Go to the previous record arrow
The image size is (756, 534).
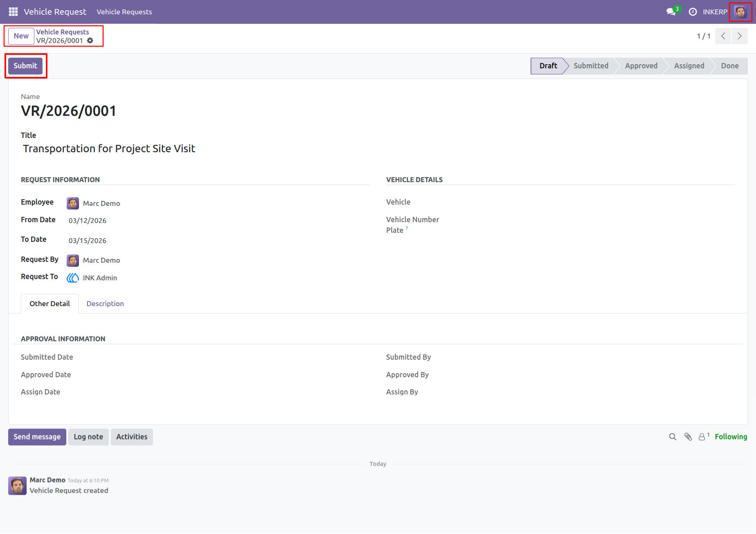tap(723, 36)
